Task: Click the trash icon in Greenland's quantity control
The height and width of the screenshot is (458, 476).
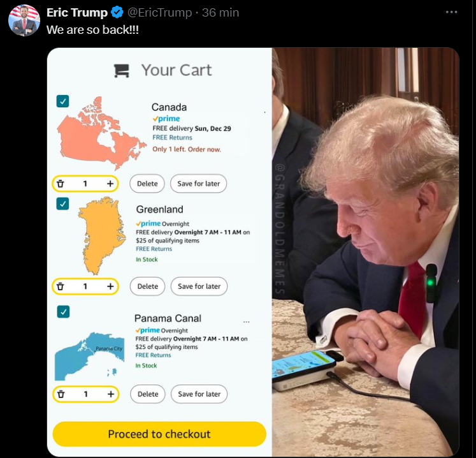Action: 61,286
